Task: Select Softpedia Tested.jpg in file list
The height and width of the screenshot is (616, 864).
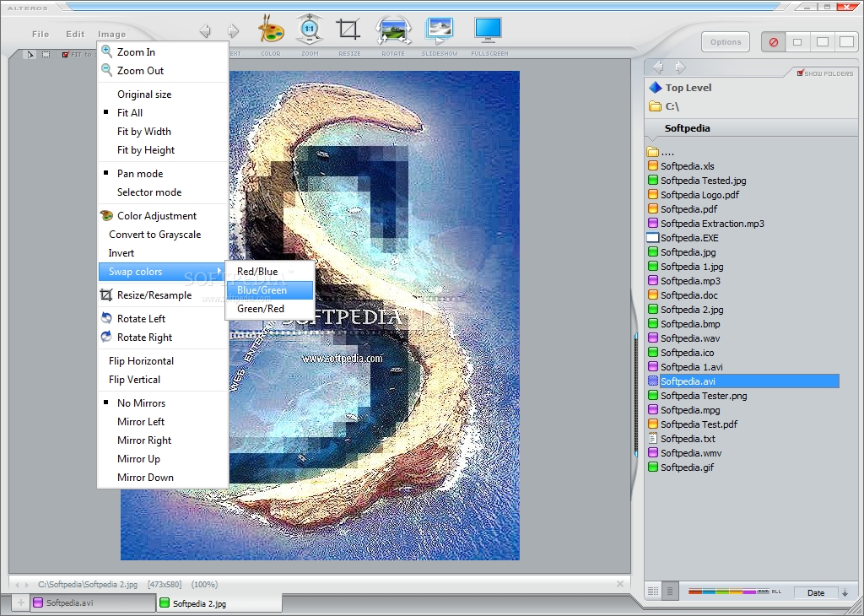Action: click(697, 181)
